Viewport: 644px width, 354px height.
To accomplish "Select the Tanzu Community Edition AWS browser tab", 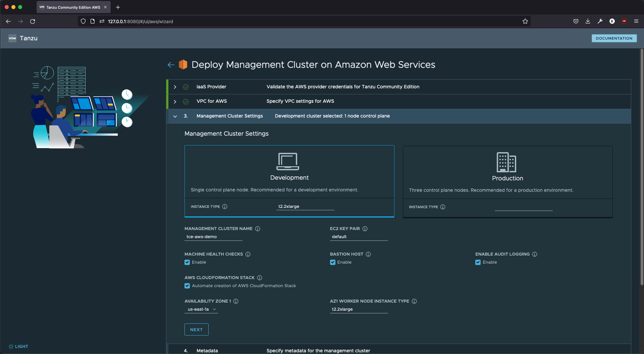I will pos(73,7).
